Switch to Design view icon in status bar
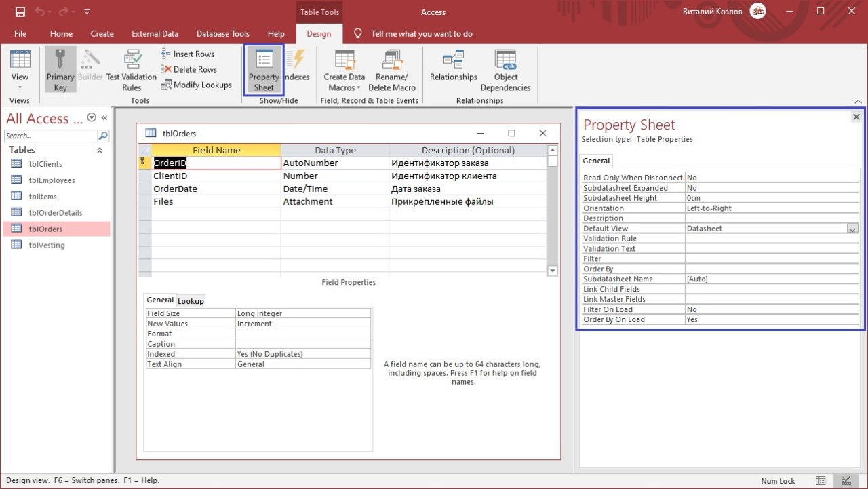Screen dimensions: 868x489 tap(846, 480)
